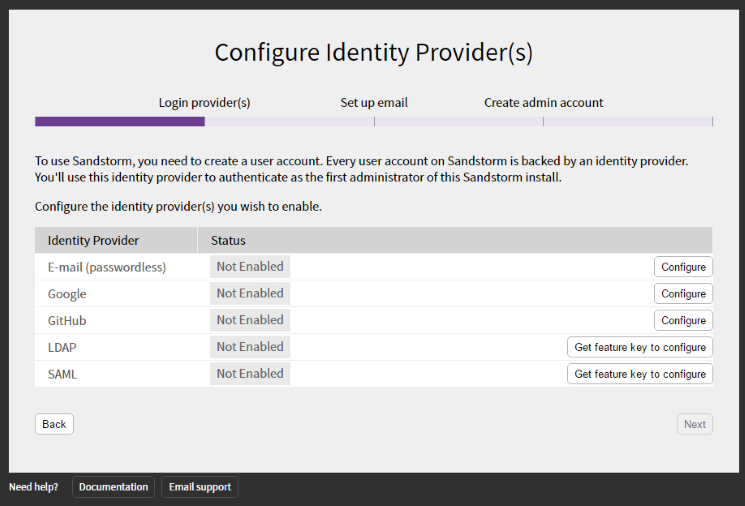
Task: Select the Create admin account step label
Action: (x=544, y=103)
